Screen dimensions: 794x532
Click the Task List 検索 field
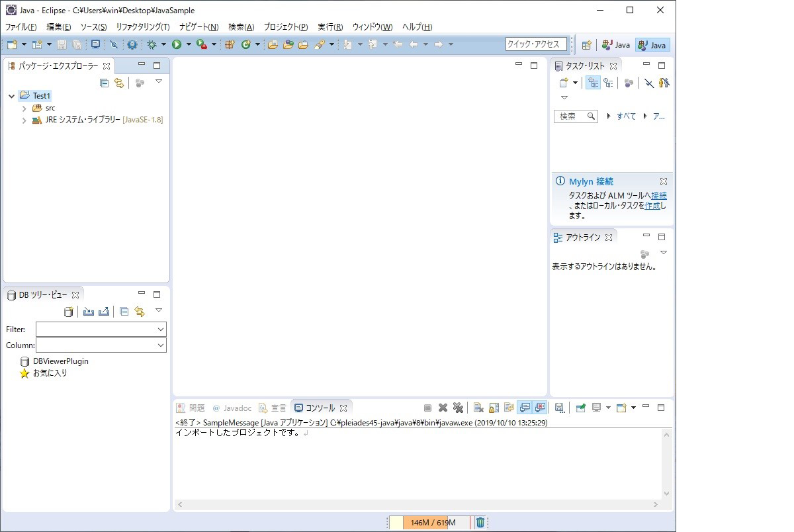[x=576, y=116]
